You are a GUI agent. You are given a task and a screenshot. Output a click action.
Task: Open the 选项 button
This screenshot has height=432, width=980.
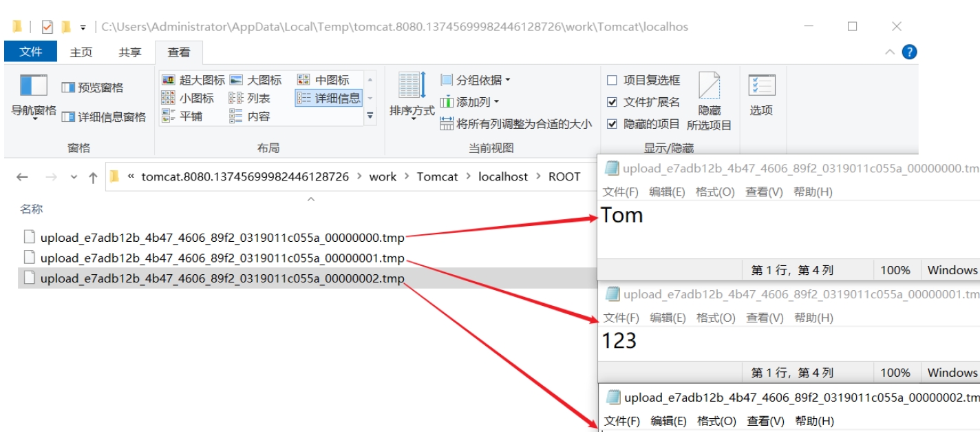tap(761, 95)
